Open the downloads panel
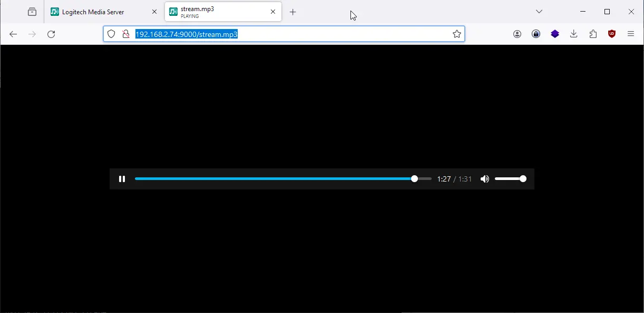The image size is (644, 313). point(574,34)
